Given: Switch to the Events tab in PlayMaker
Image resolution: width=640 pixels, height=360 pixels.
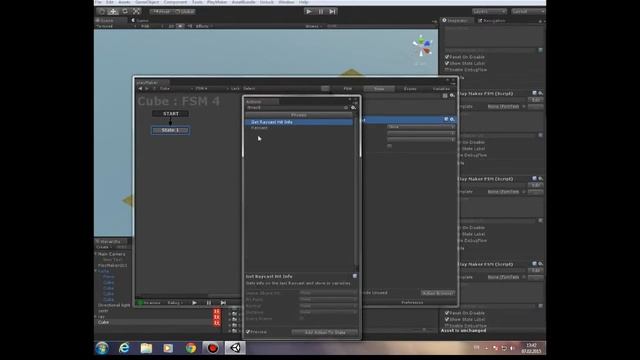Looking at the screenshot, I should pyautogui.click(x=410, y=89).
